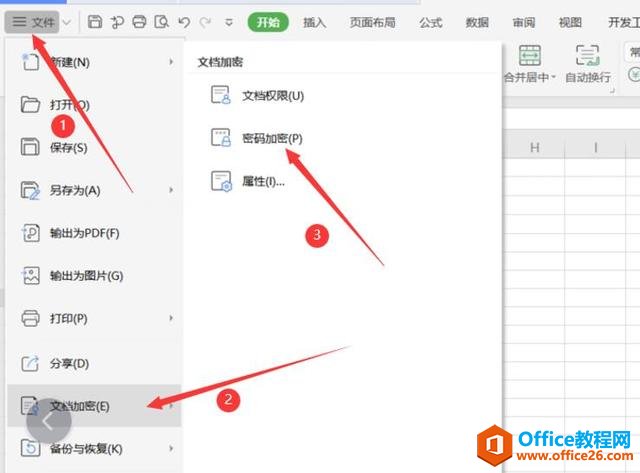Choose 文档加密(E) from the file menu
640x473 pixels.
pyautogui.click(x=94, y=406)
